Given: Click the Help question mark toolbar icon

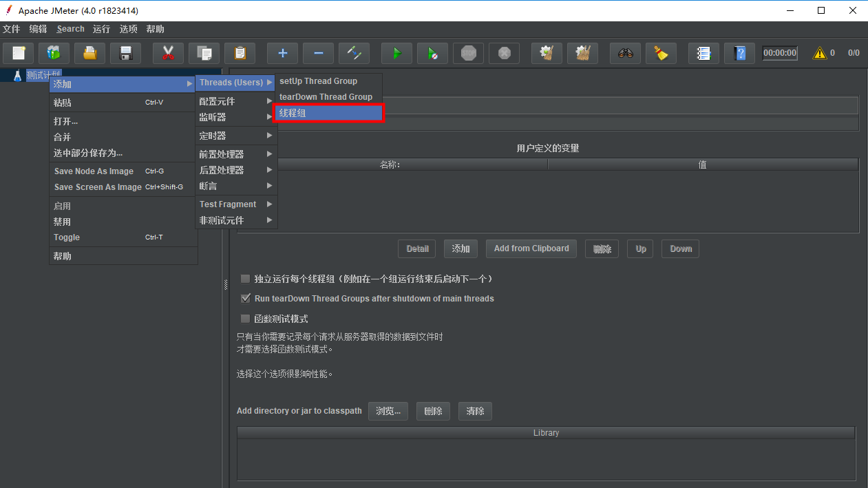Looking at the screenshot, I should [740, 53].
